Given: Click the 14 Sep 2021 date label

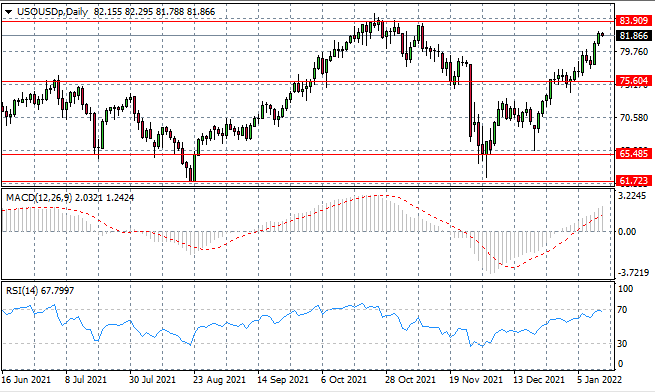Looking at the screenshot, I should [x=283, y=380].
